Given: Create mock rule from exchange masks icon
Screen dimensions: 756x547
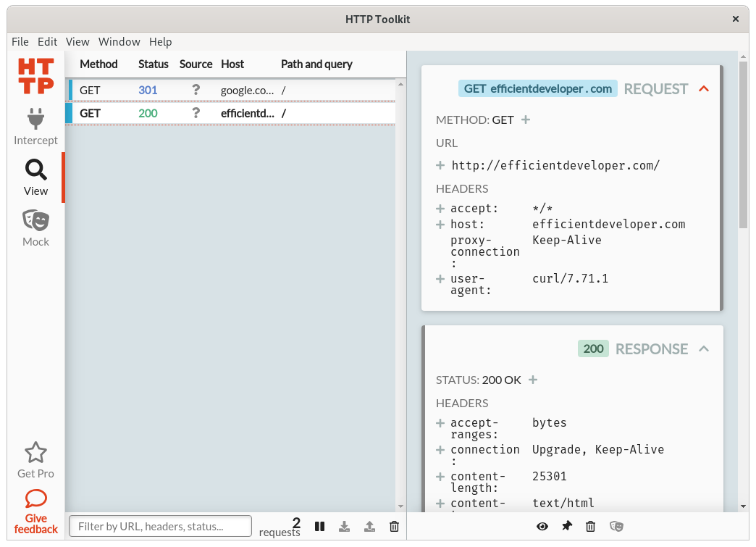Looking at the screenshot, I should pyautogui.click(x=616, y=526).
